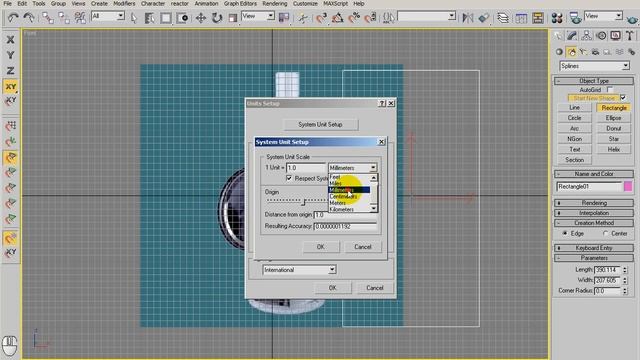
Task: Toggle the Window/Crossing selection icon
Action: (182, 18)
